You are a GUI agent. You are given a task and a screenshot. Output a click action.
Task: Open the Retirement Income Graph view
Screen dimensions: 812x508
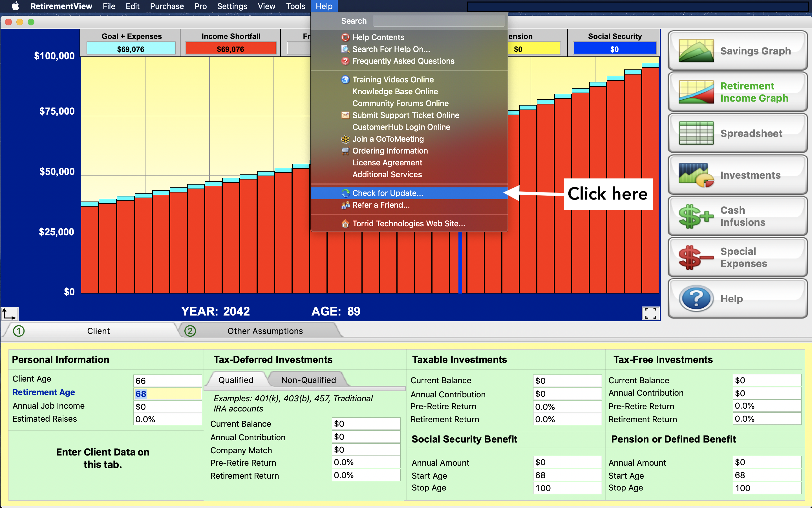point(737,92)
